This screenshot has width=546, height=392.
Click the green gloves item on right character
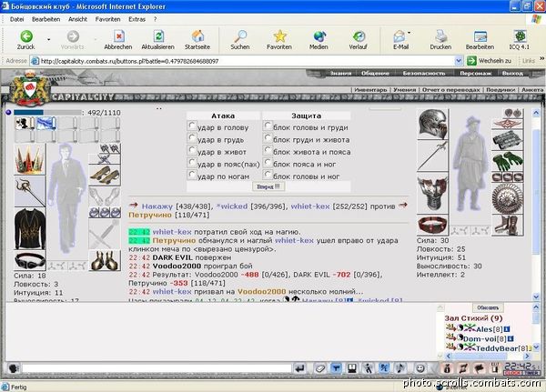click(x=508, y=160)
